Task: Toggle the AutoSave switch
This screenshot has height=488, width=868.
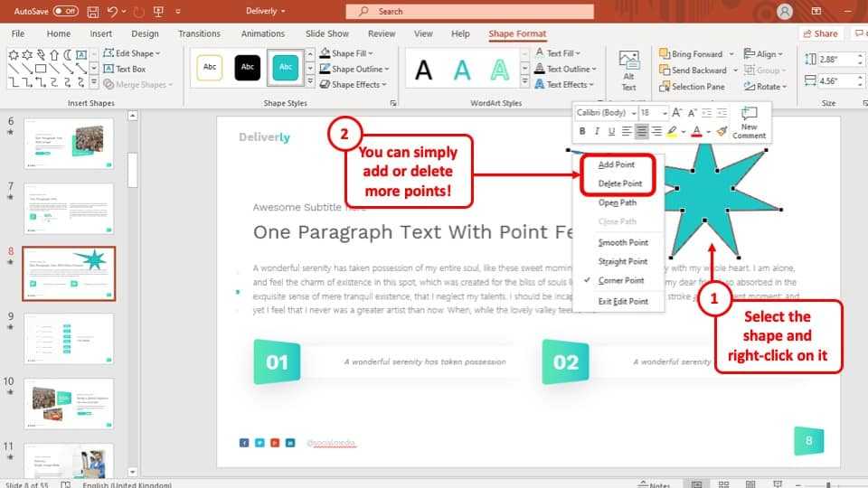Action: coord(65,11)
